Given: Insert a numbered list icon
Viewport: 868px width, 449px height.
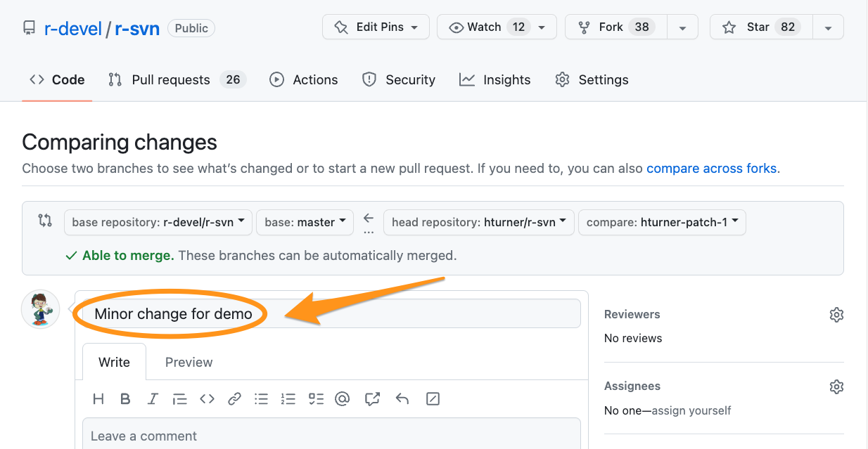Looking at the screenshot, I should (288, 399).
